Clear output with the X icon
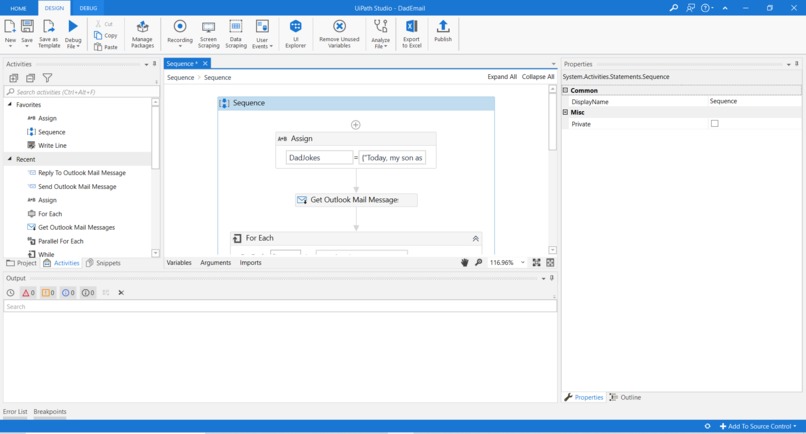This screenshot has width=806, height=434. click(x=121, y=293)
